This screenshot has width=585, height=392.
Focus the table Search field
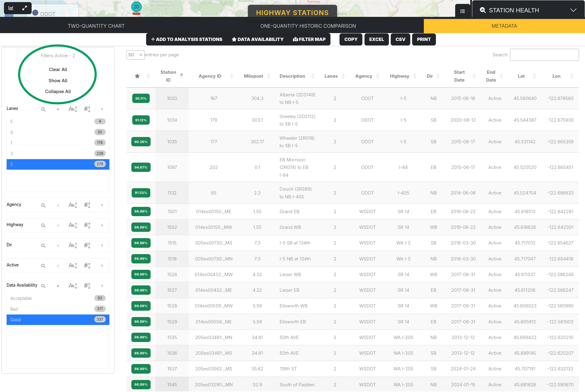[x=544, y=55]
